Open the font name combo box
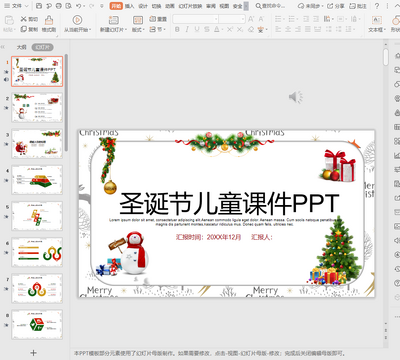 coord(196,19)
